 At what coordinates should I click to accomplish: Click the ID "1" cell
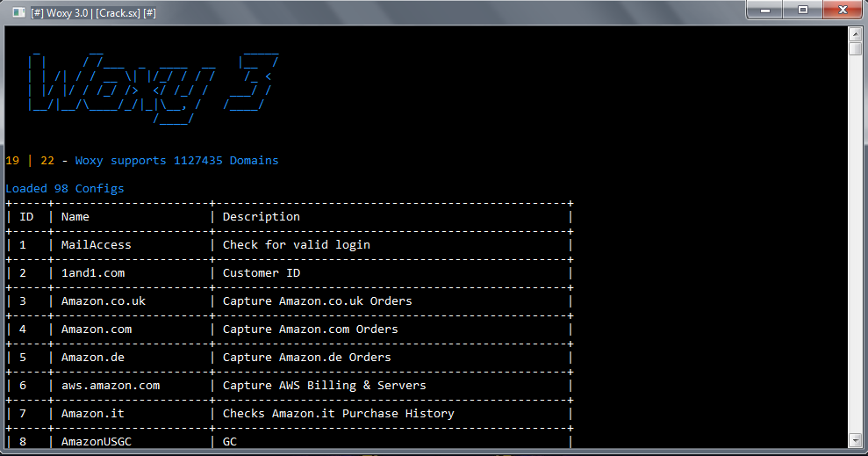tap(23, 245)
